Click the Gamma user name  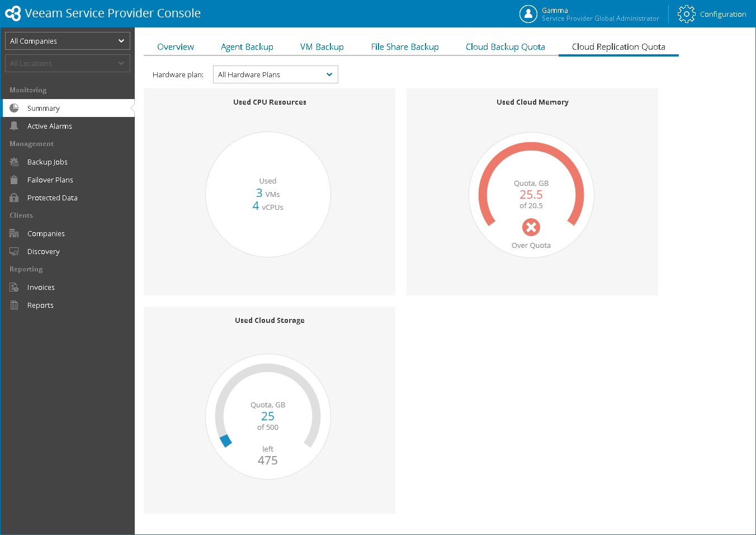[555, 10]
